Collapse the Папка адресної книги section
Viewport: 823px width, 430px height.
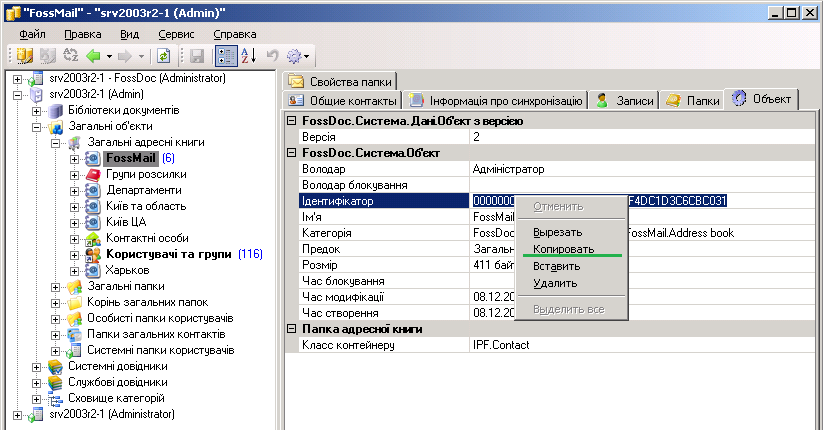(x=292, y=329)
